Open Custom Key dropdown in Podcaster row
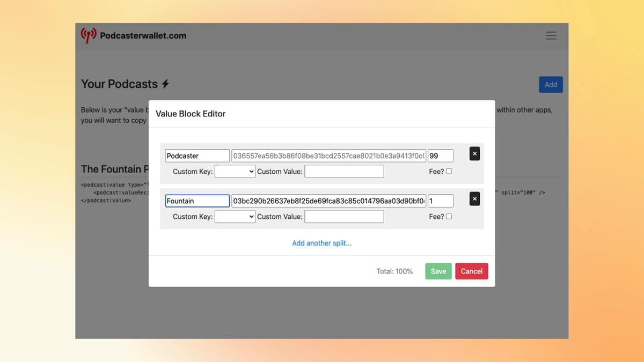This screenshot has height=362, width=644. click(x=235, y=172)
